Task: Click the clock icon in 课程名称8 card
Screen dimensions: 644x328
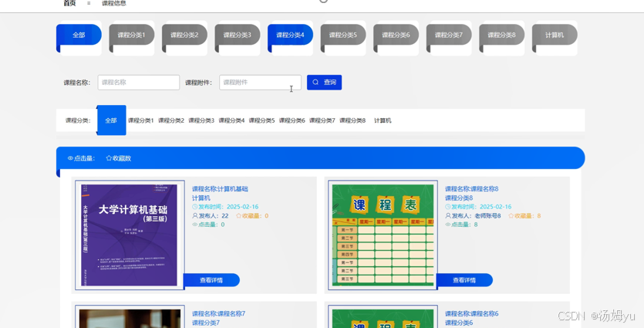Action: coord(448,207)
